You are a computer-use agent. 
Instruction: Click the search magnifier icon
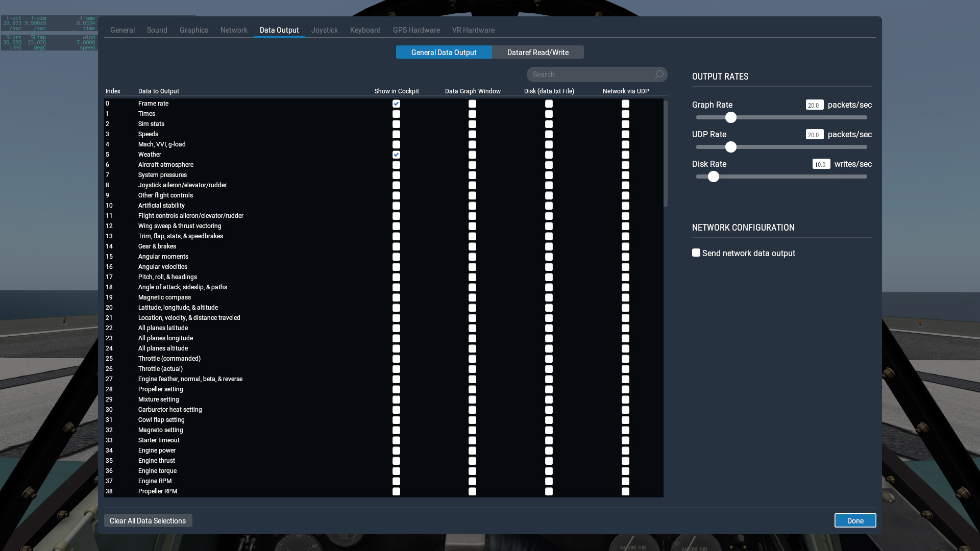pyautogui.click(x=659, y=74)
